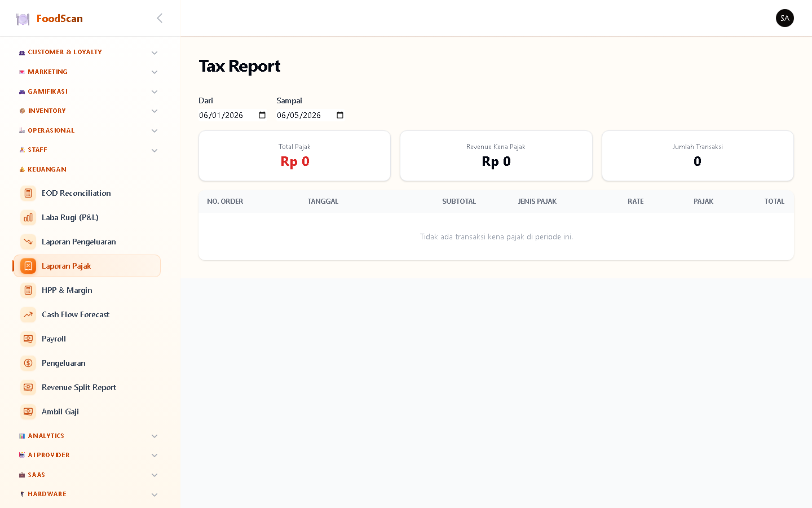Click the Pengeluaran dollar coin icon
This screenshot has width=812, height=508.
(28, 363)
